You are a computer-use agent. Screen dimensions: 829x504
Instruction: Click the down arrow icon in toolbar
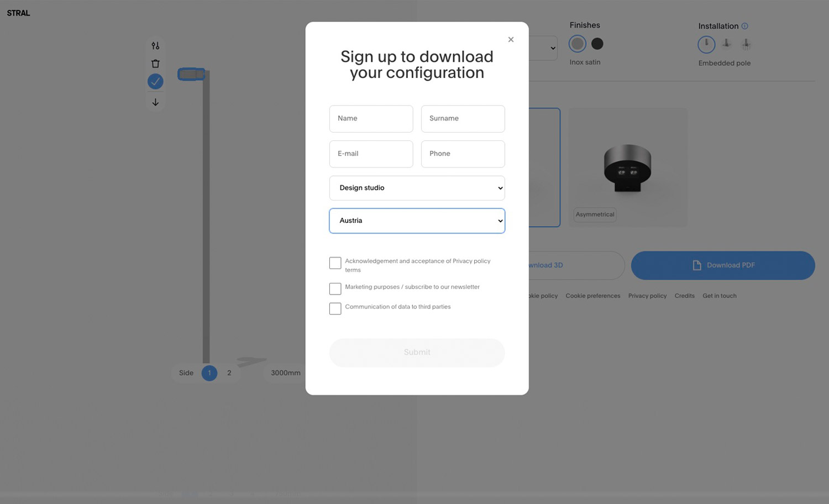(155, 102)
